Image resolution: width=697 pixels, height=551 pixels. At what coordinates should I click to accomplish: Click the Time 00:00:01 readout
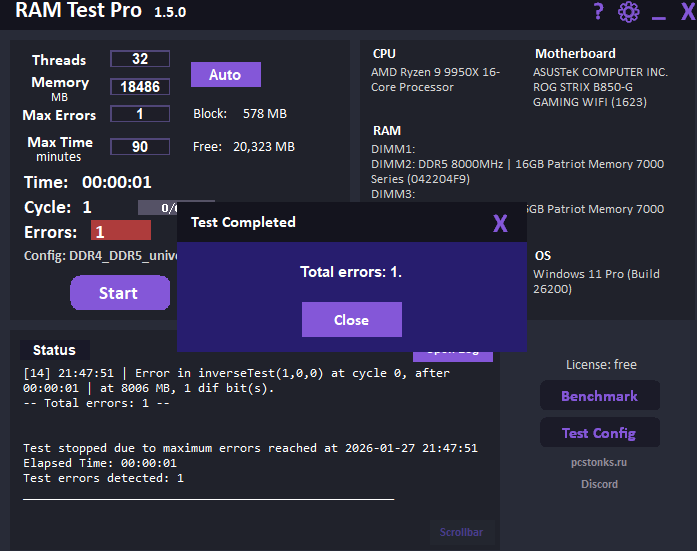pos(88,182)
